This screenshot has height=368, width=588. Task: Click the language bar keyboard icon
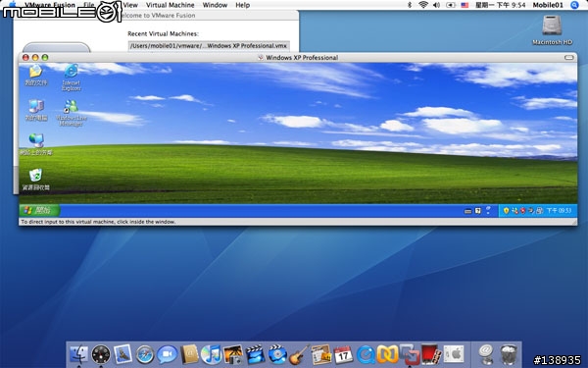[x=467, y=211]
